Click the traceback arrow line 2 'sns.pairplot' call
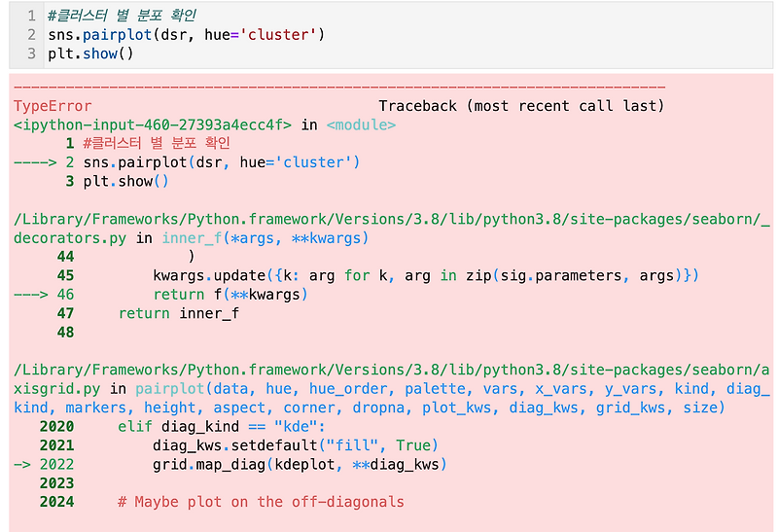778x532 pixels. pos(222,162)
